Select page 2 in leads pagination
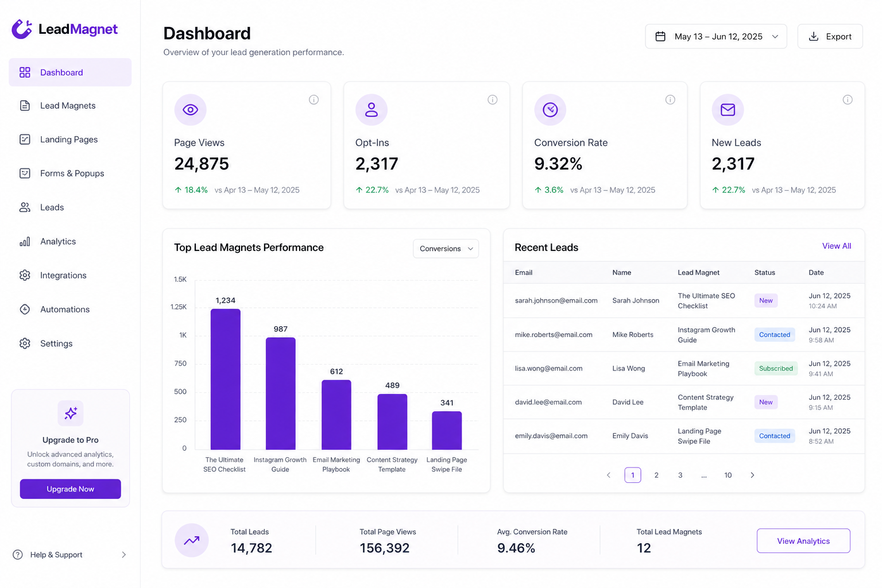The width and height of the screenshot is (882, 588). [656, 475]
